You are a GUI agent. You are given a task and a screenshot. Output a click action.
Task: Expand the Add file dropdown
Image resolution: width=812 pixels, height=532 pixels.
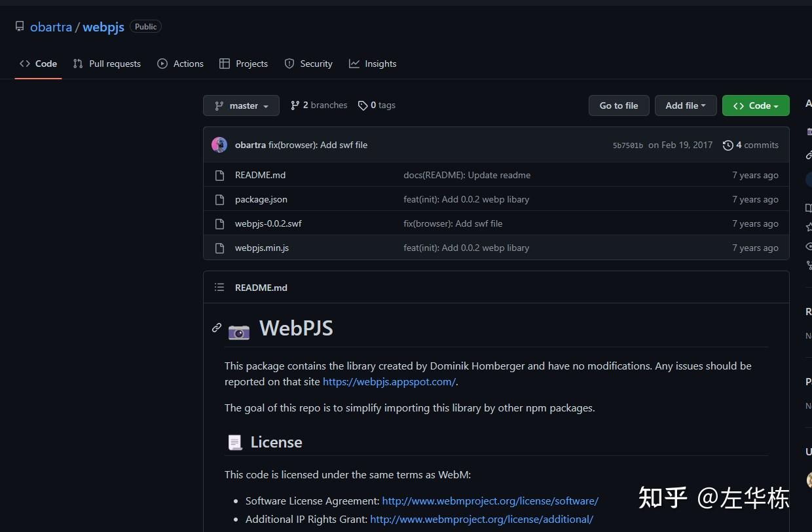point(685,105)
